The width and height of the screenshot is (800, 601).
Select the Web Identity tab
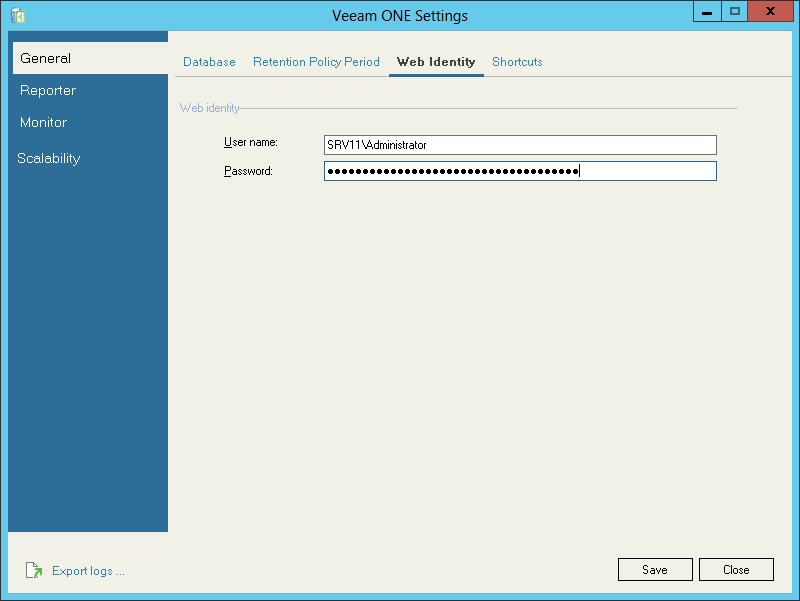(436, 62)
